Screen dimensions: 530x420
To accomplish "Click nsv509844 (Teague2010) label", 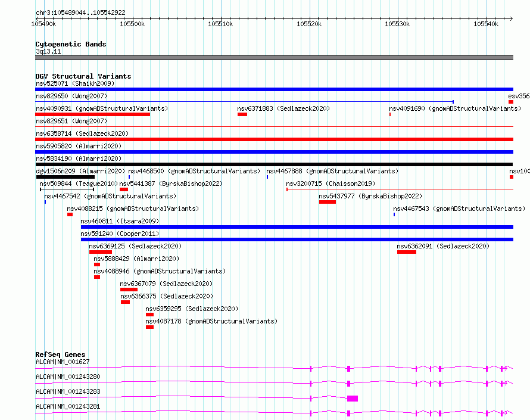I will [79, 183].
